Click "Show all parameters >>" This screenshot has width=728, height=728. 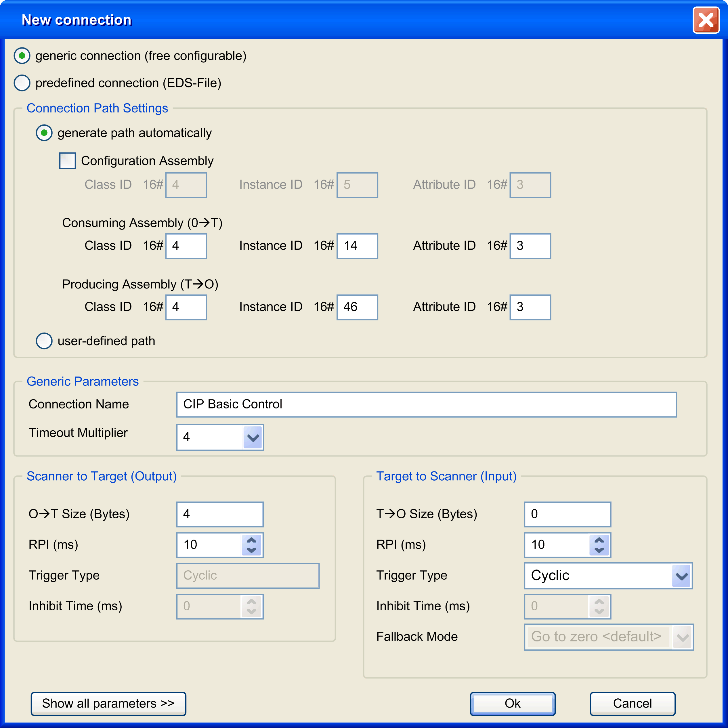108,703
